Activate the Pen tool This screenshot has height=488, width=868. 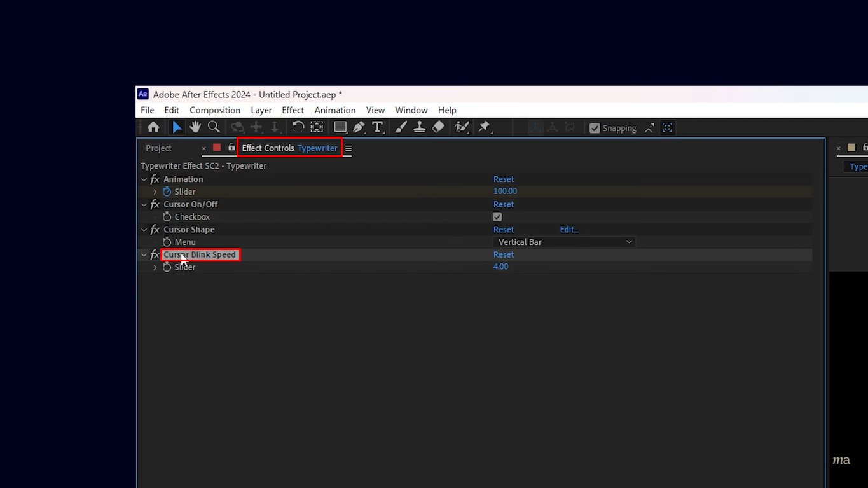(x=358, y=127)
